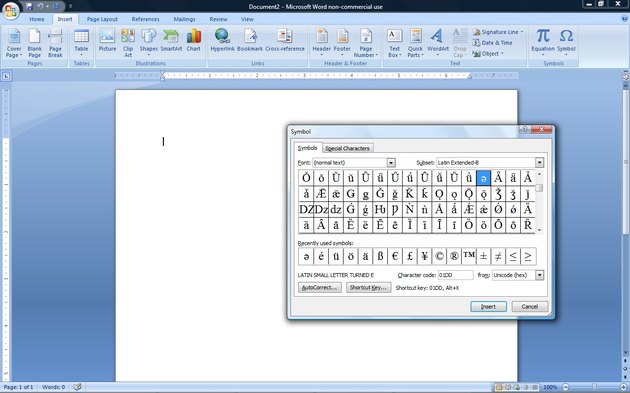Open the Mailings tab
The image size is (630, 393).
tap(184, 19)
